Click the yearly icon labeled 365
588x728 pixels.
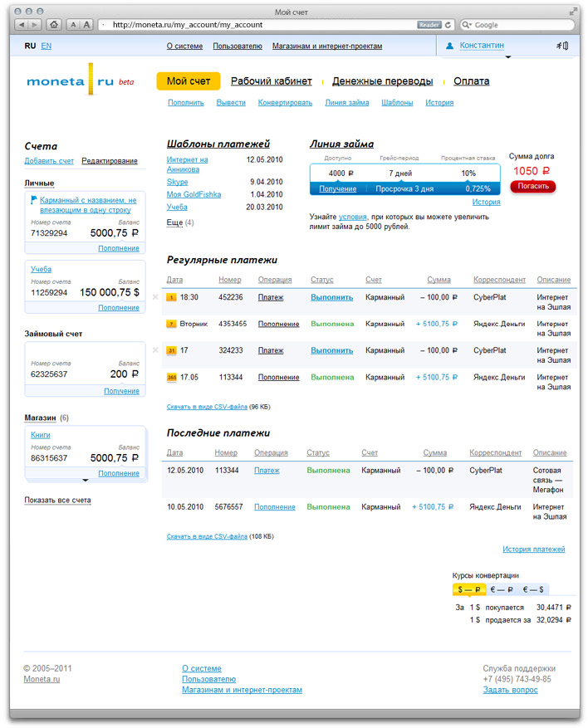172,378
